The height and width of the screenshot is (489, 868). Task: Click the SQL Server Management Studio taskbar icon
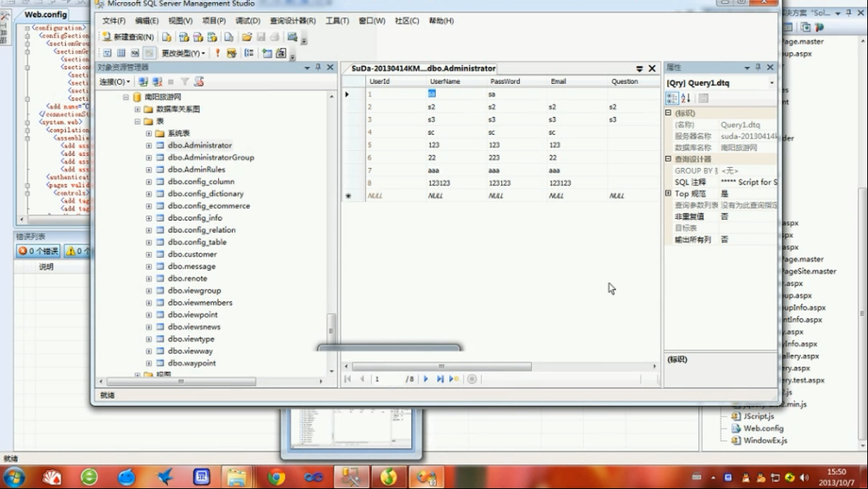tap(352, 477)
